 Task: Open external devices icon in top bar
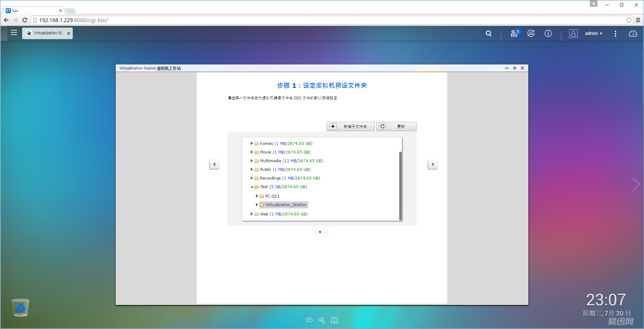531,33
